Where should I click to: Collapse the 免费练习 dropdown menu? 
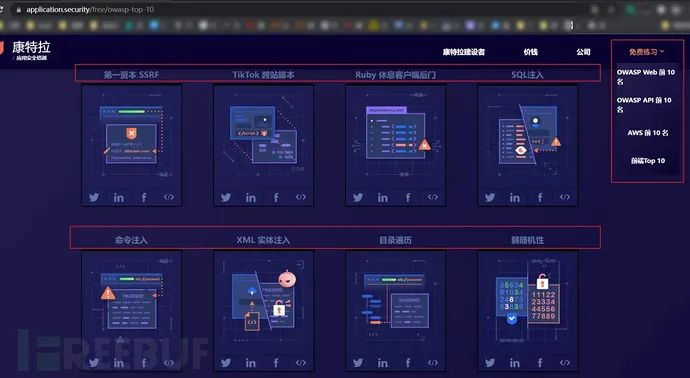point(646,52)
